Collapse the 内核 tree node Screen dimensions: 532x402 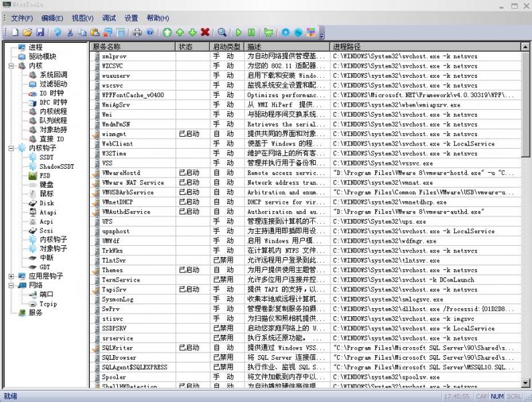point(11,66)
